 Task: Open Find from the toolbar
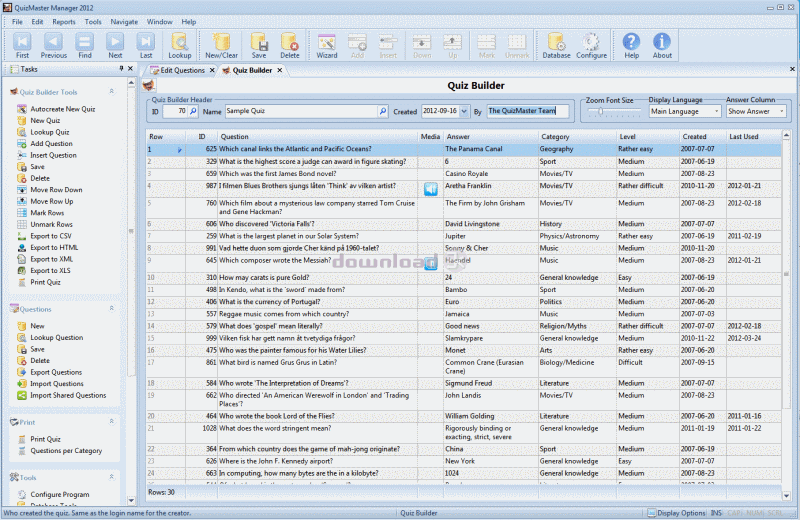(x=85, y=45)
